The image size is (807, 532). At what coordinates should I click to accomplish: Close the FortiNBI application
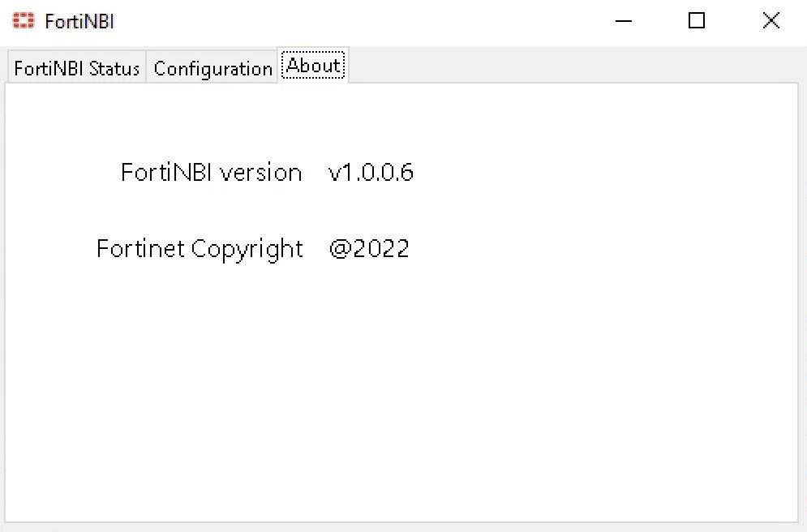pos(770,21)
